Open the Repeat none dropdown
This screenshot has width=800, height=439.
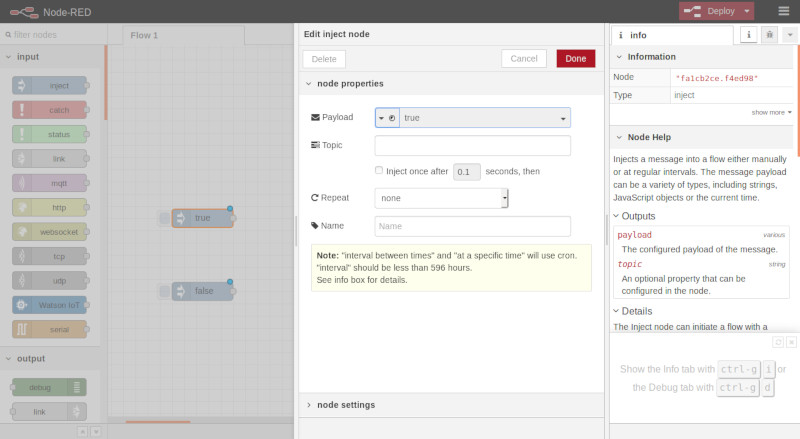441,198
